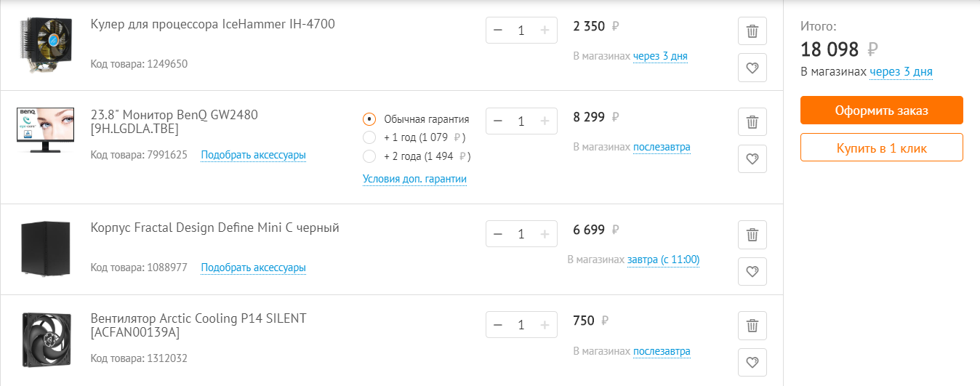Trash the Fractal Design Define Mini C case
Image resolution: width=980 pixels, height=386 pixels.
click(752, 235)
